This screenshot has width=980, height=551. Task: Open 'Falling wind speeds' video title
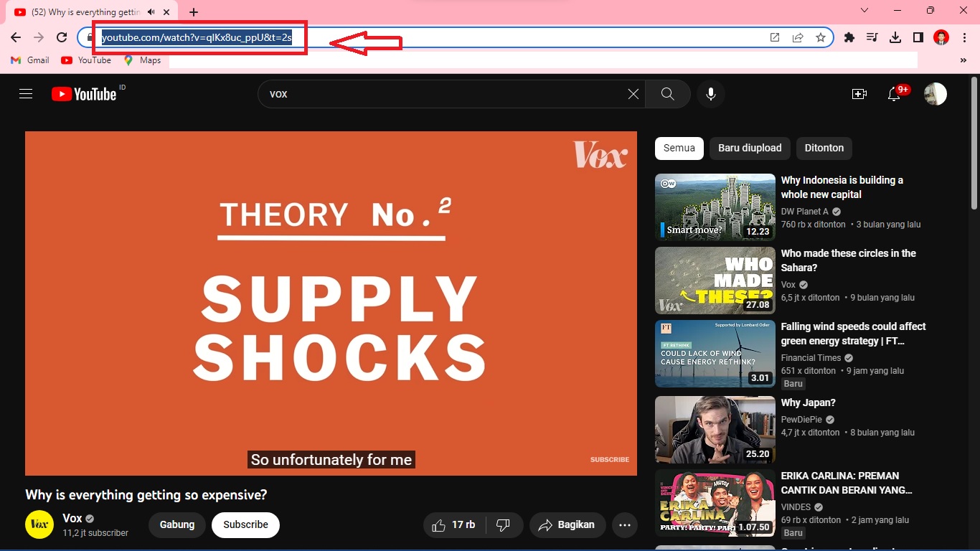[854, 334]
